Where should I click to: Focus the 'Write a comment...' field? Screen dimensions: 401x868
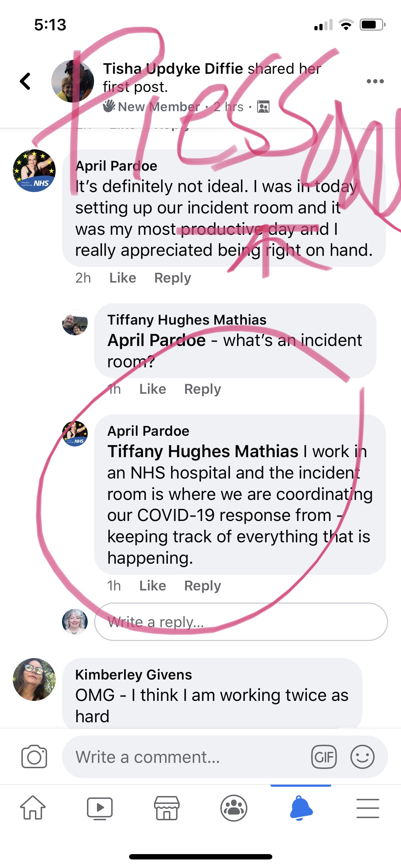tap(185, 757)
